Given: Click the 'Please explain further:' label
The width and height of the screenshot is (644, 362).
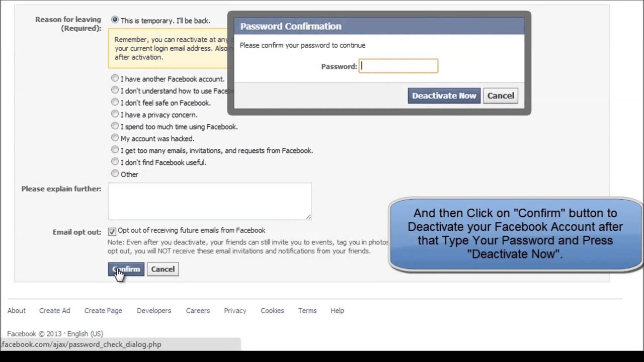Looking at the screenshot, I should 61,189.
